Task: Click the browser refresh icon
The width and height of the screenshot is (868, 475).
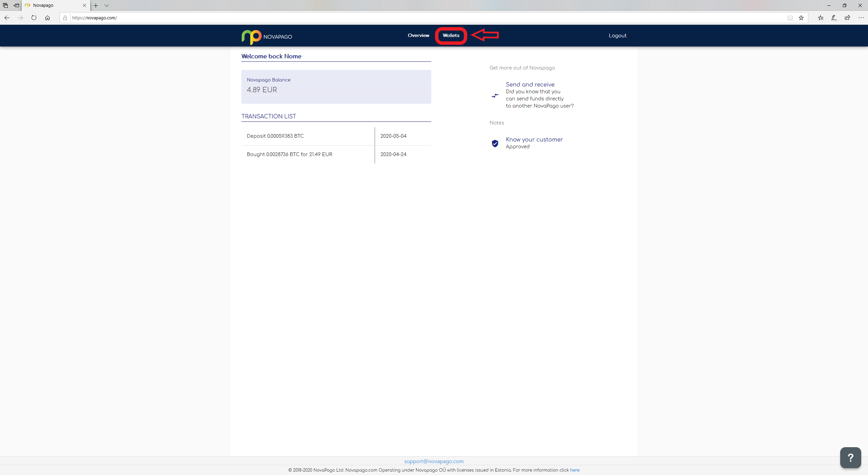Action: [x=34, y=18]
